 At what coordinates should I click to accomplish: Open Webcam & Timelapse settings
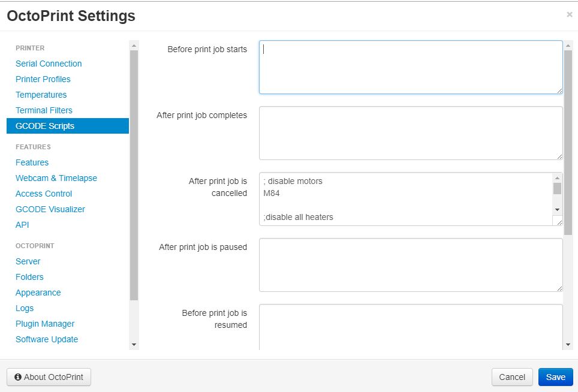[56, 178]
